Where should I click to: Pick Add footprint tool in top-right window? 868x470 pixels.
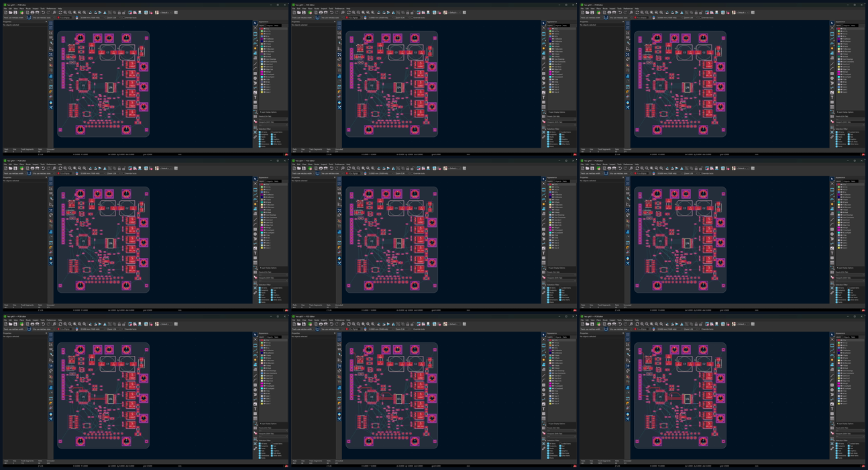tap(832, 34)
